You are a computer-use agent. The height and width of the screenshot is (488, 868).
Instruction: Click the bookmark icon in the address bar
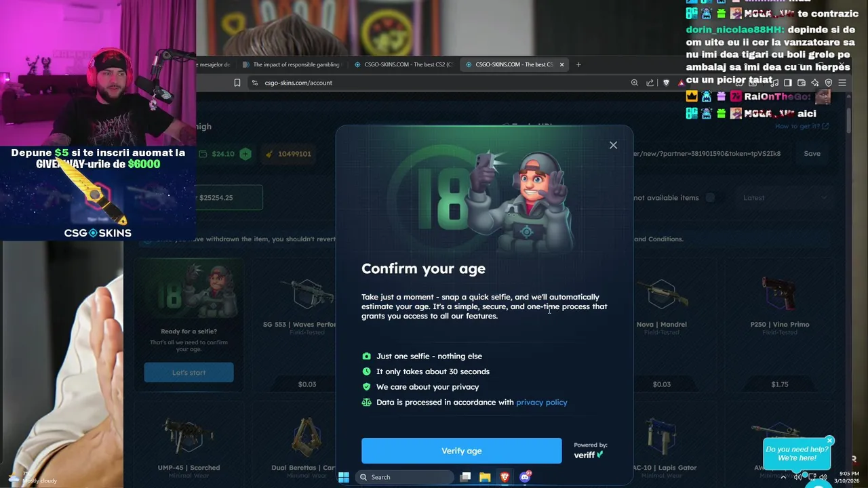click(237, 83)
